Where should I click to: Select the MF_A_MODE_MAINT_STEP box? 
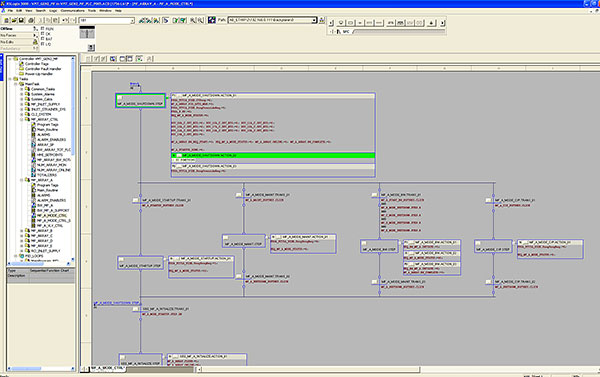coord(243,241)
